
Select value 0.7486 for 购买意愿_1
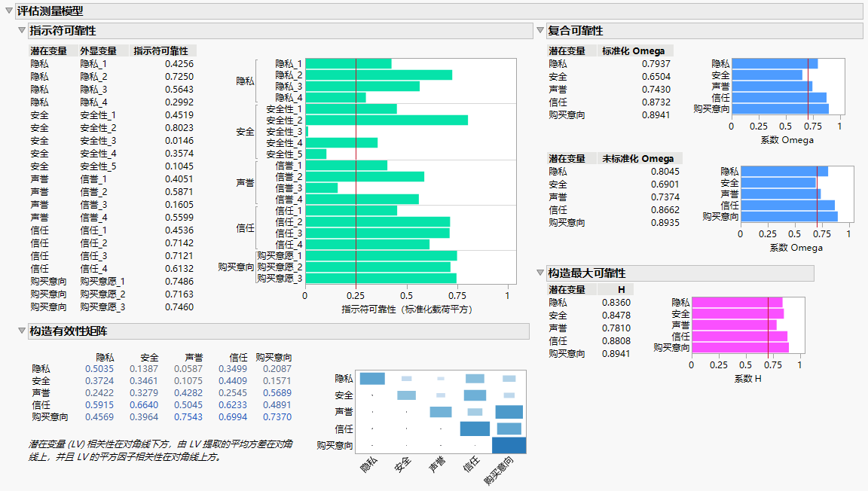click(x=179, y=281)
